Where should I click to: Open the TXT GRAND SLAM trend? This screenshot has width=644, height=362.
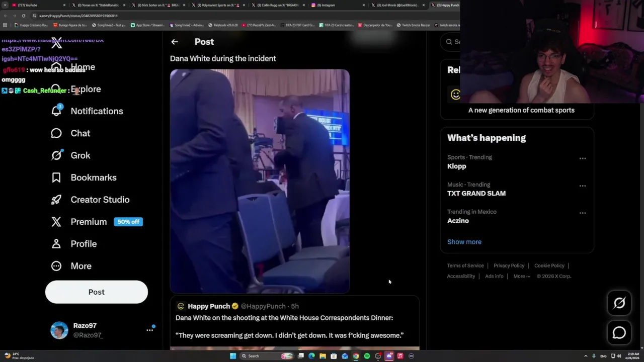(476, 194)
